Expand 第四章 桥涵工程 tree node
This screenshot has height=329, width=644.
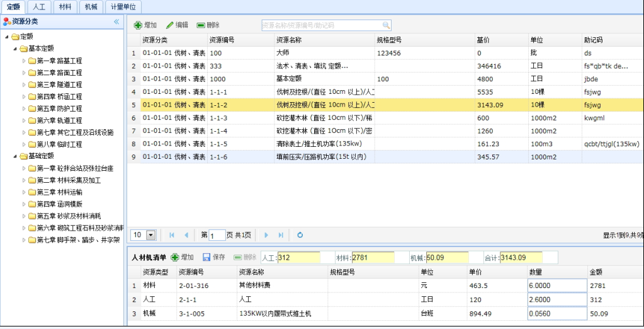(x=24, y=96)
